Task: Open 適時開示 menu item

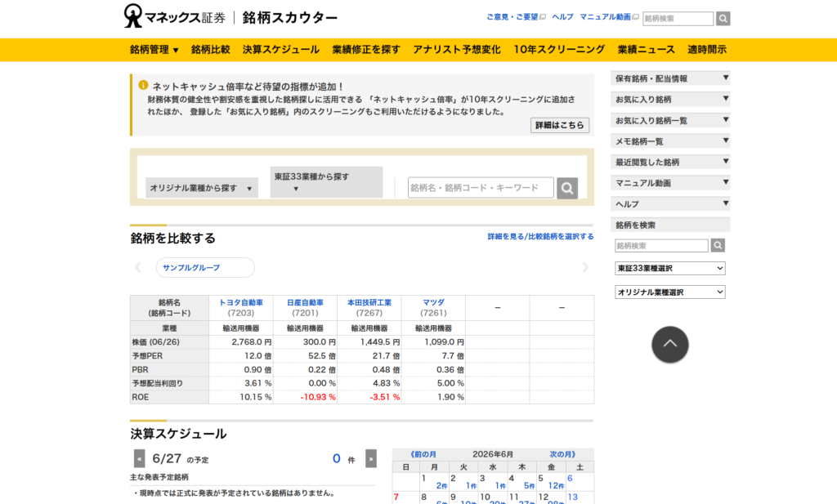Action: point(707,50)
